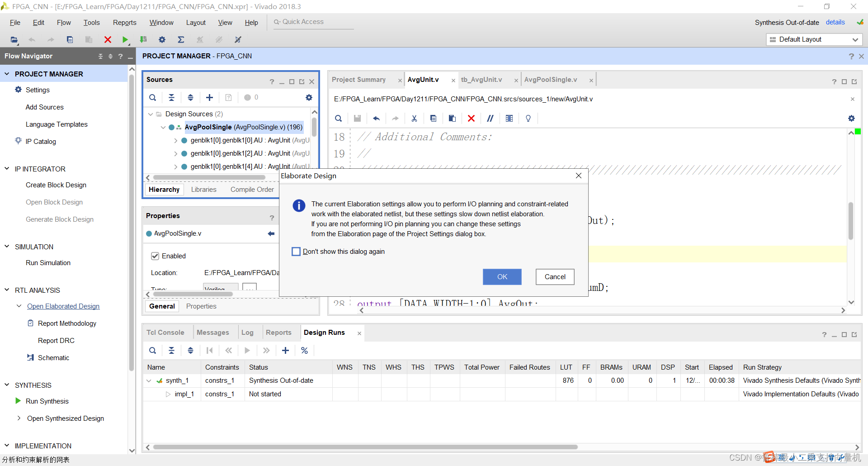Click the red X cancel icon in main toolbar
Viewport: 868px width, 466px height.
(x=108, y=40)
